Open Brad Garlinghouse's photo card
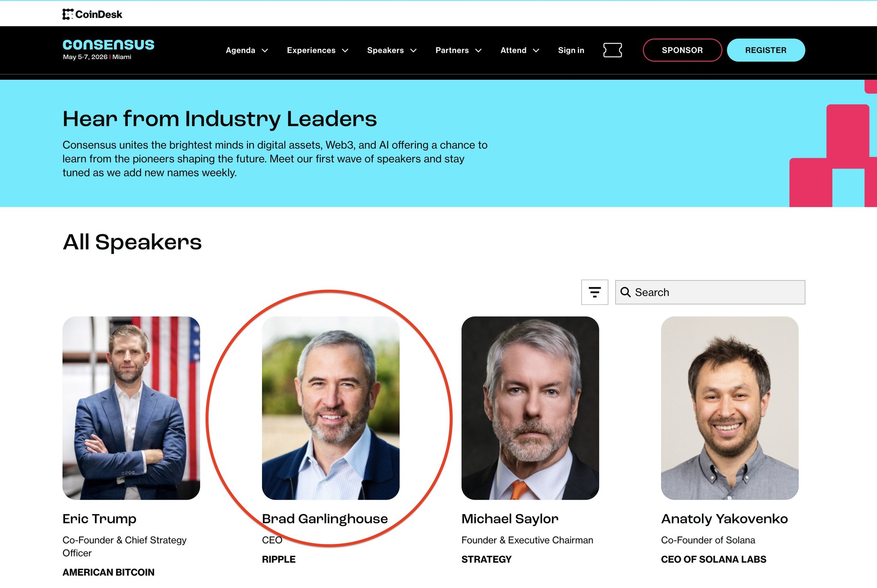Image resolution: width=877 pixels, height=588 pixels. (x=331, y=408)
